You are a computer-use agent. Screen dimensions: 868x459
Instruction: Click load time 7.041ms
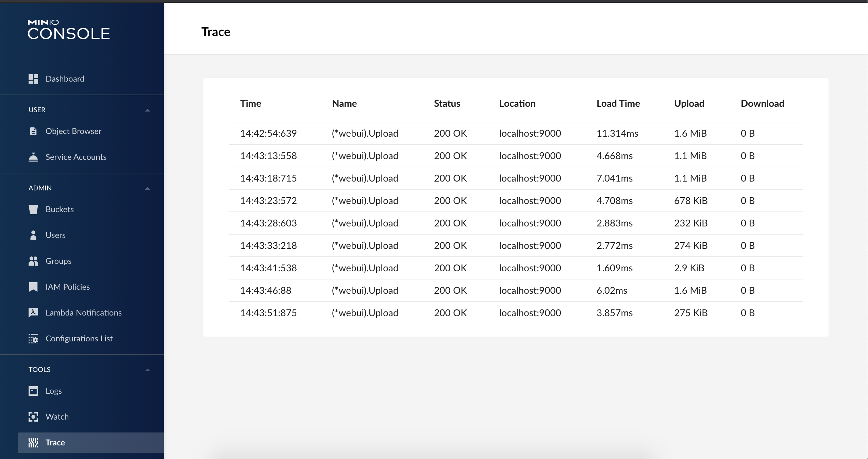(x=615, y=178)
